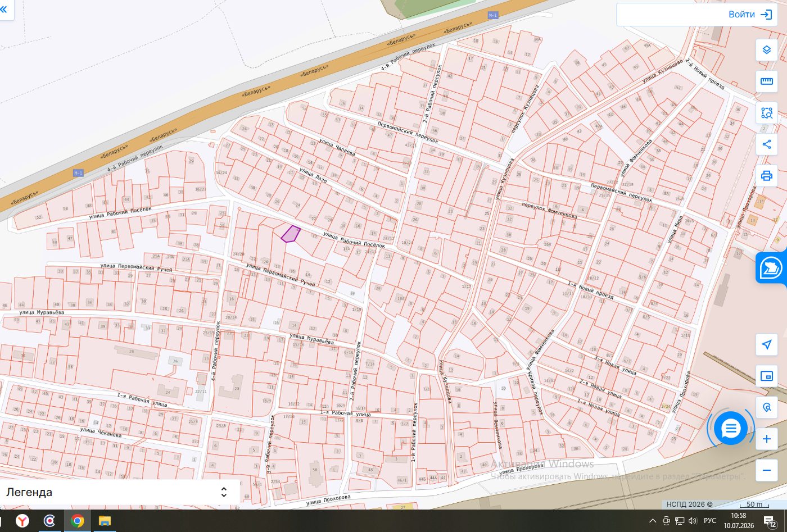The width and height of the screenshot is (787, 532).
Task: Click the share map icon
Action: click(x=766, y=144)
